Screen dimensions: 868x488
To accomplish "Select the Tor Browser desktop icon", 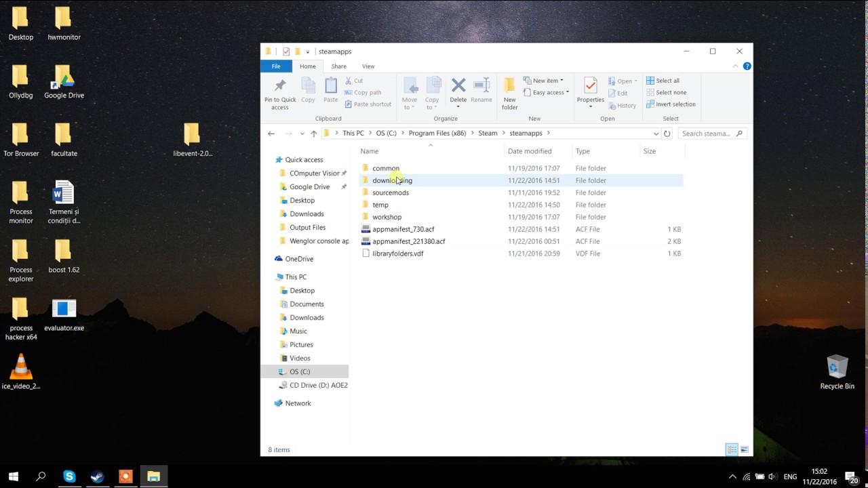I will click(21, 140).
